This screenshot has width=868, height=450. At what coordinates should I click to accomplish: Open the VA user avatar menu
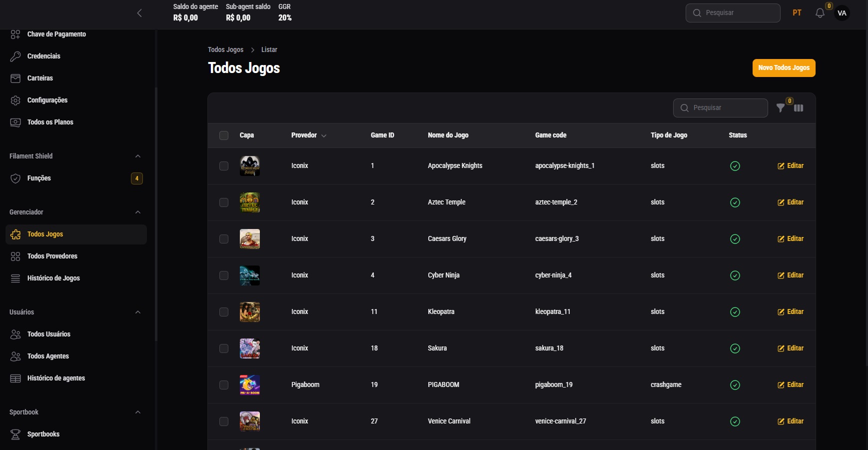point(842,13)
